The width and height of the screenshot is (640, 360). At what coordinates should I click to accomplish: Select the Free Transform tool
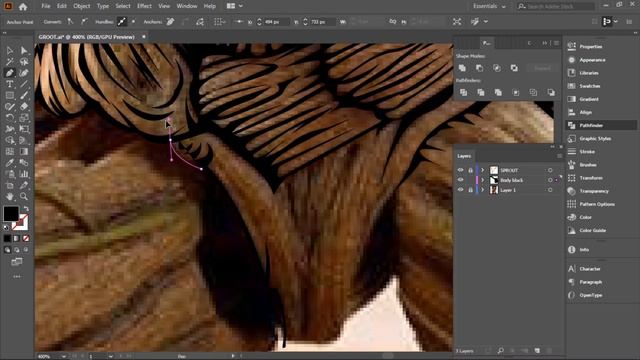click(x=24, y=129)
